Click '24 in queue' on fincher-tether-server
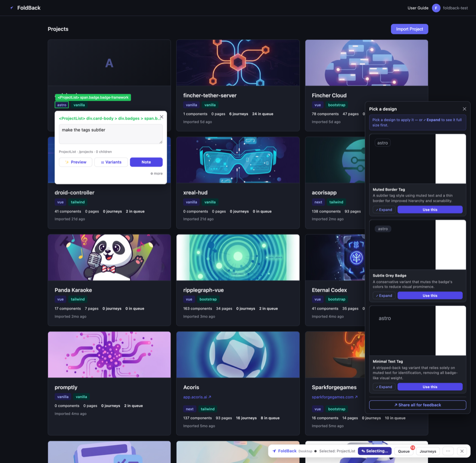 click(263, 114)
